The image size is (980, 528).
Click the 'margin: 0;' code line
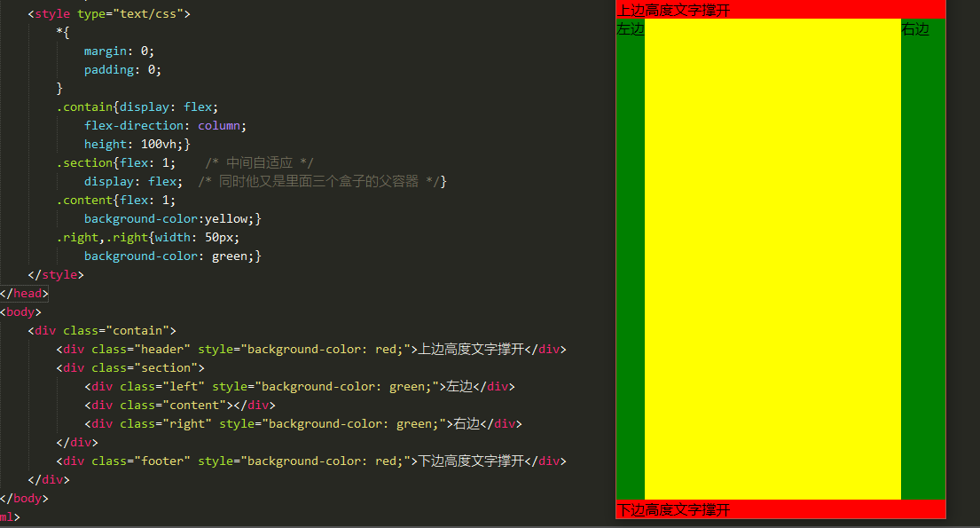tap(119, 51)
